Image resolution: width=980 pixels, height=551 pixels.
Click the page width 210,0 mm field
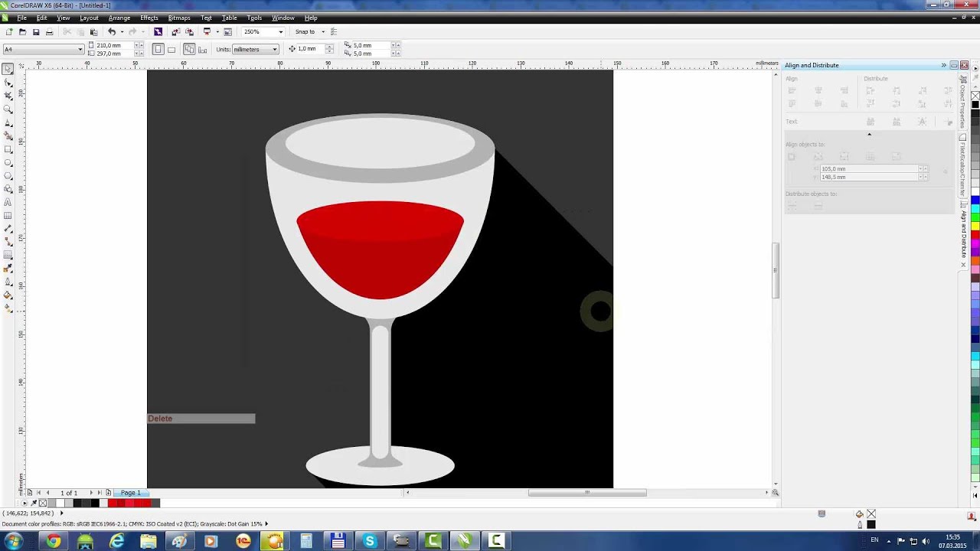coord(114,45)
